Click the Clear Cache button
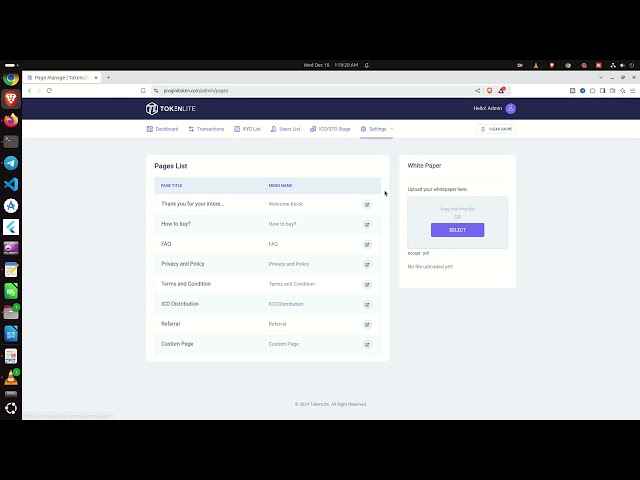 [496, 129]
